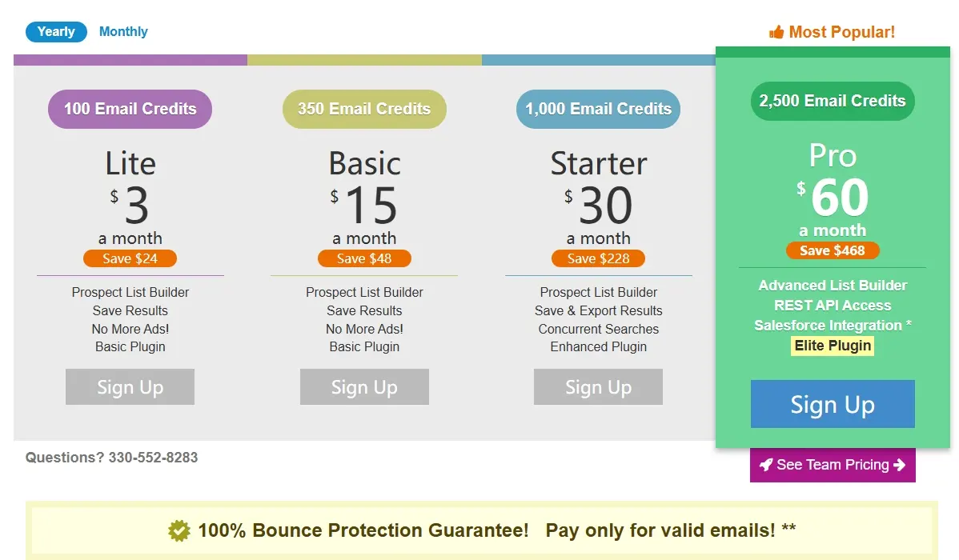Switch to Yearly billing toggle
This screenshot has height=560, width=959.
click(x=56, y=32)
